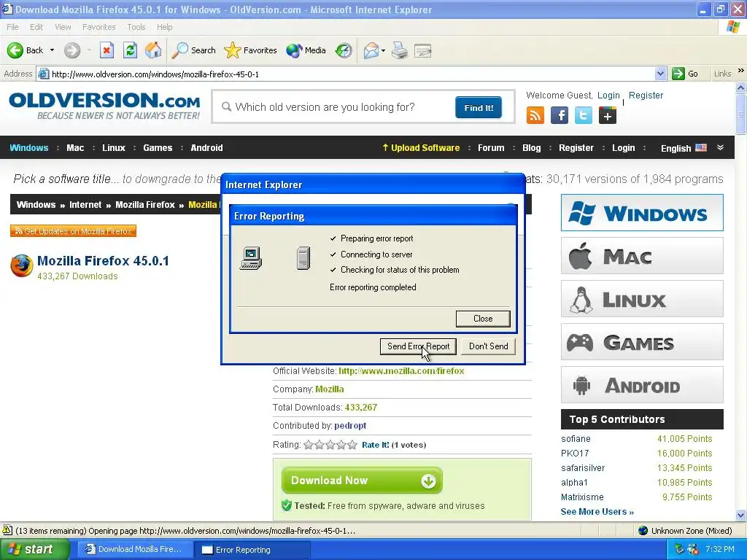Image resolution: width=747 pixels, height=560 pixels.
Task: Open the address bar dropdown arrow
Action: (x=659, y=74)
